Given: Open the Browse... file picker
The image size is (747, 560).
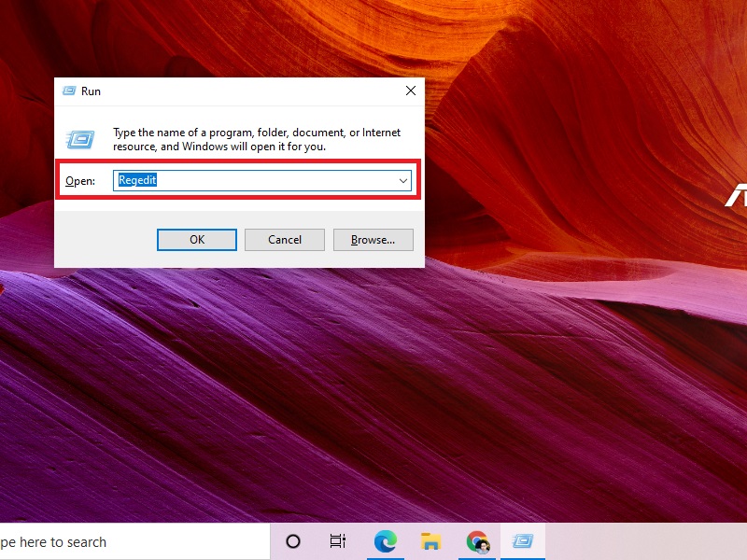Looking at the screenshot, I should (373, 240).
